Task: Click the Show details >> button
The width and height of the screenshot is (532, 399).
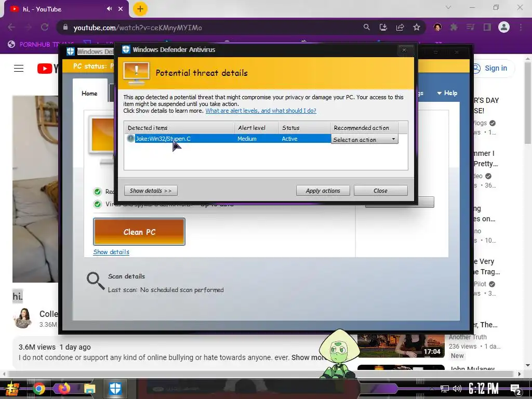Action: pyautogui.click(x=151, y=191)
